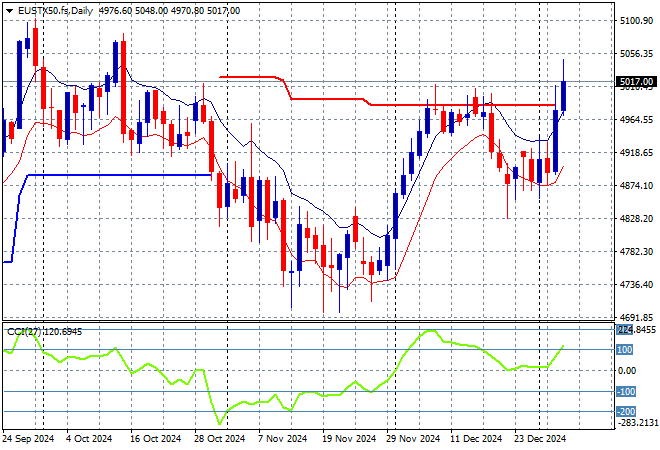Click the EUSTX50.fs Daily chart title
This screenshot has height=450, width=660.
click(x=48, y=10)
